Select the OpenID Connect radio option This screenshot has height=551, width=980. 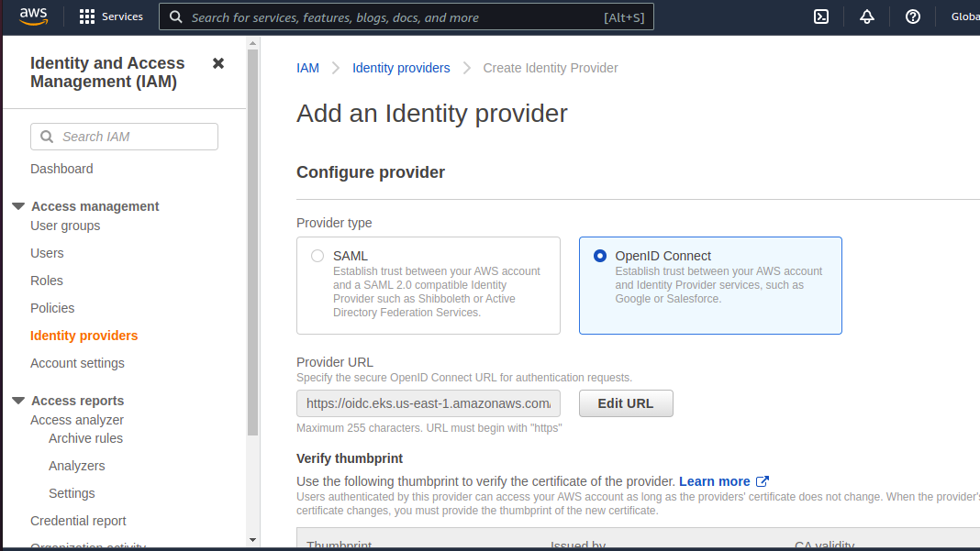[x=600, y=256]
